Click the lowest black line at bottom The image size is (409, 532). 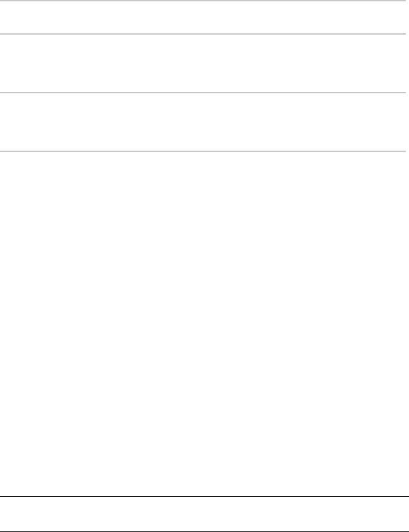pyautogui.click(x=204, y=531)
